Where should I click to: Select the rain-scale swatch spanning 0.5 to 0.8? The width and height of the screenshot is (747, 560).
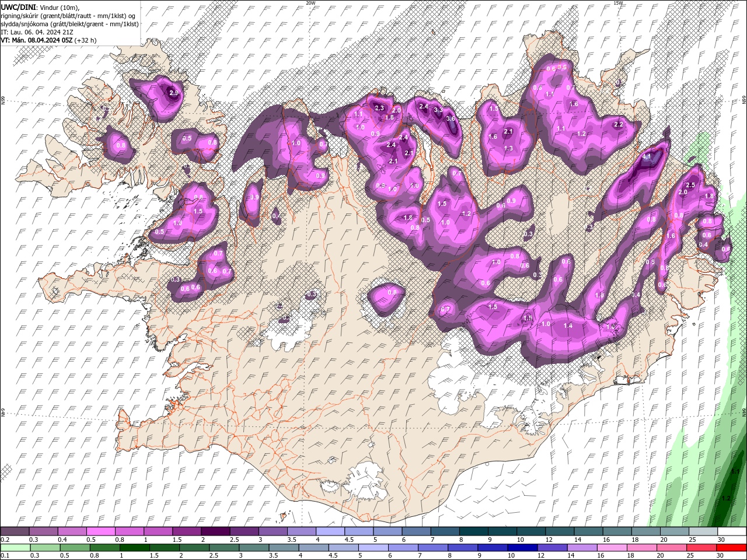click(x=75, y=548)
